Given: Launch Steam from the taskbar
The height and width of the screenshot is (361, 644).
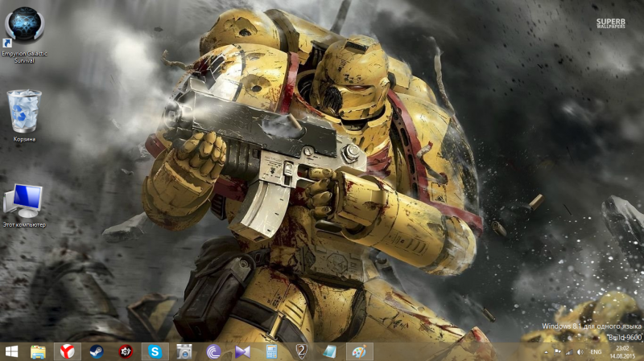Looking at the screenshot, I should pyautogui.click(x=97, y=351).
